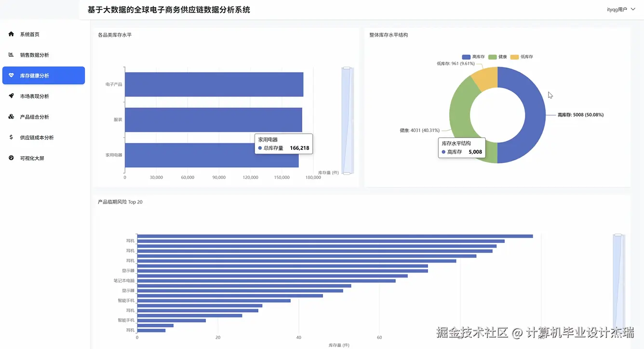
Task: Toggle the 健康 legend item
Action: pyautogui.click(x=497, y=57)
